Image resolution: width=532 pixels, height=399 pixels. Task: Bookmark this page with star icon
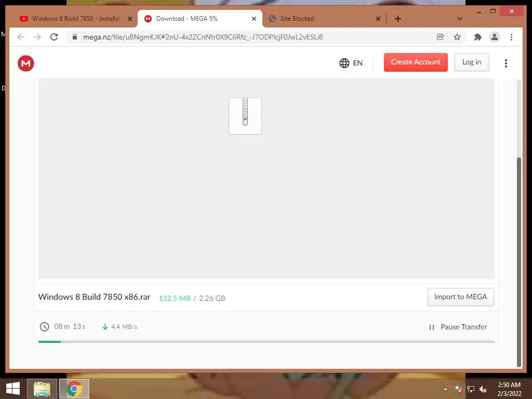[457, 37]
